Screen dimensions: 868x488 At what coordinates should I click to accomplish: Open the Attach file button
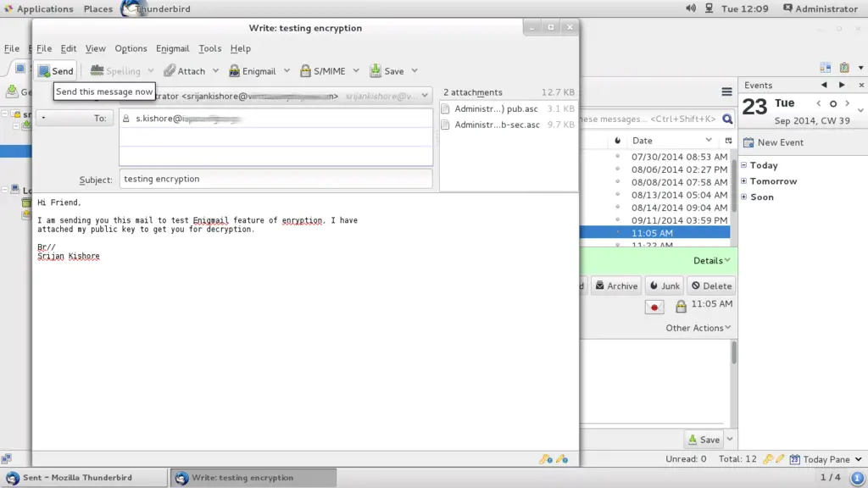click(185, 71)
